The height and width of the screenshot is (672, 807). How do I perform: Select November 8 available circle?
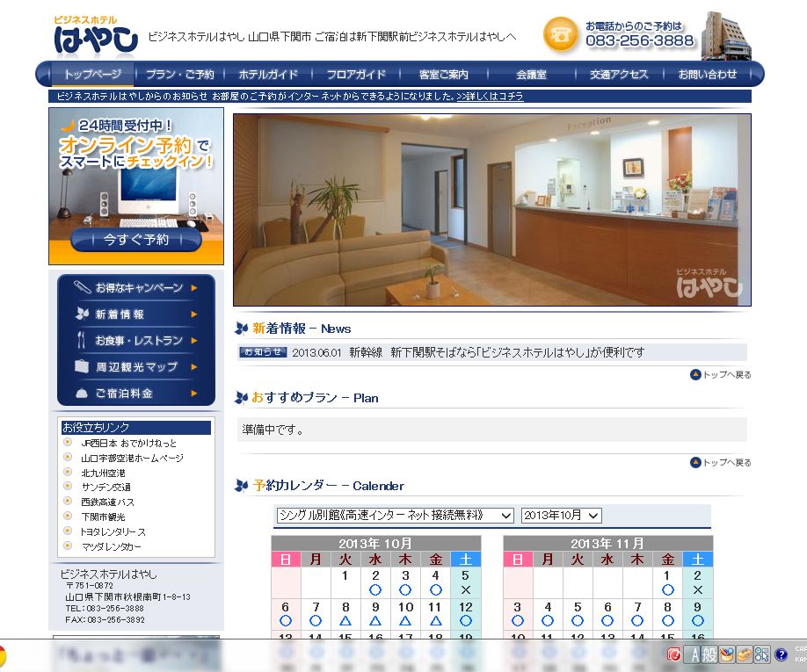point(667,621)
